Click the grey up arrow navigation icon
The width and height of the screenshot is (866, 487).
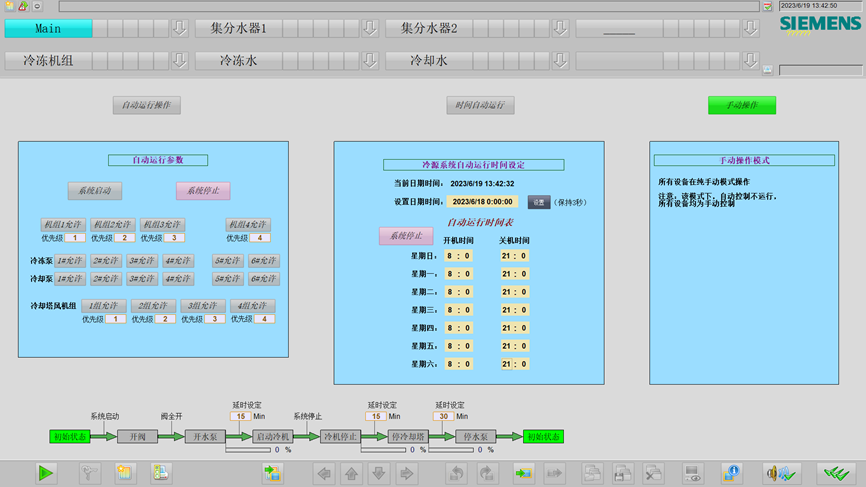click(x=351, y=473)
